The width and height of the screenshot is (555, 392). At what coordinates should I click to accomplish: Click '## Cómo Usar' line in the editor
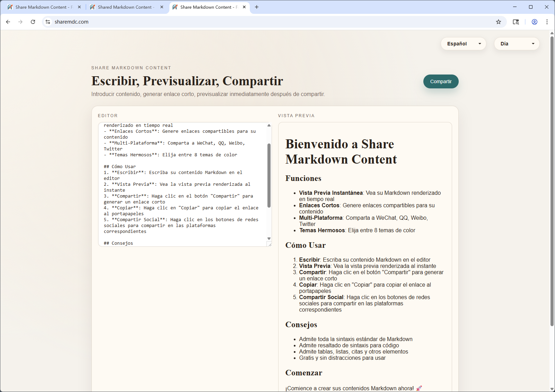point(120,167)
